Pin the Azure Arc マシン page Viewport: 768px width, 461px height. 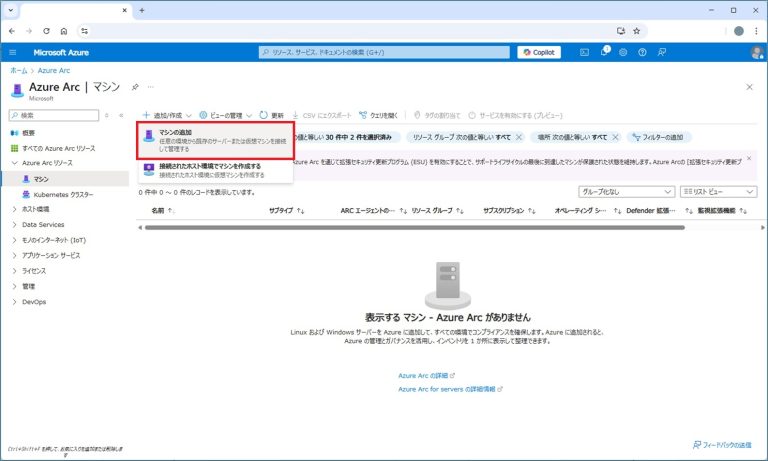[x=136, y=87]
